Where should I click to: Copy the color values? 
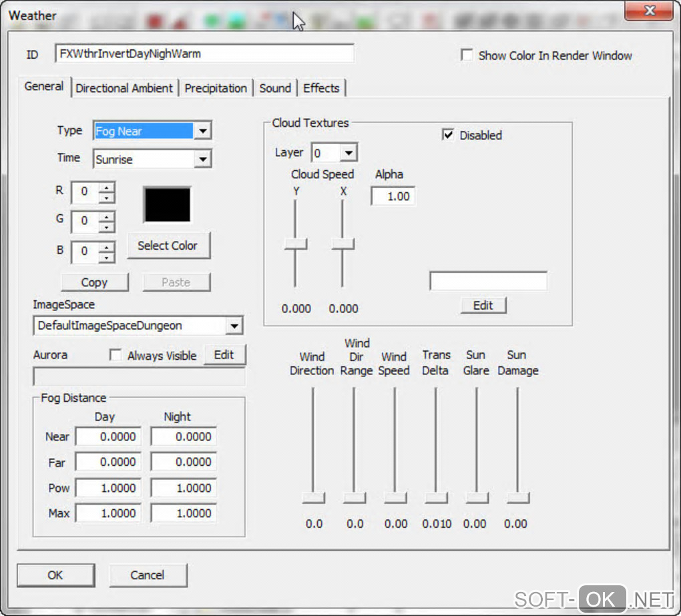tap(95, 282)
